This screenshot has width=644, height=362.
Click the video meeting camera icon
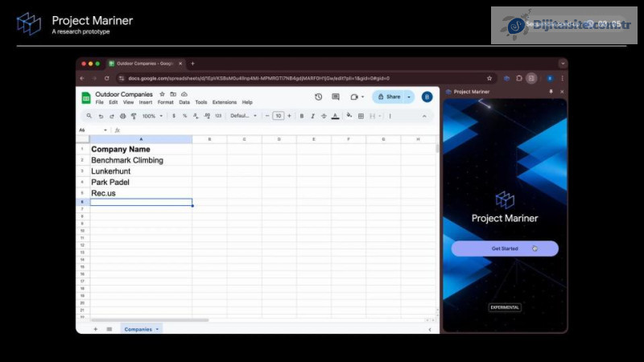click(x=354, y=97)
